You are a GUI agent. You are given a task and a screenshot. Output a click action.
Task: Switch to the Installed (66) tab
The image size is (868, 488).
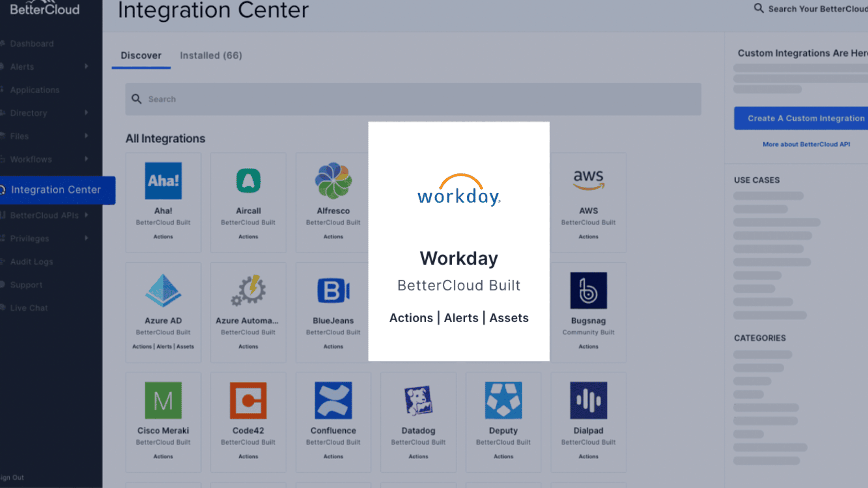click(x=211, y=55)
